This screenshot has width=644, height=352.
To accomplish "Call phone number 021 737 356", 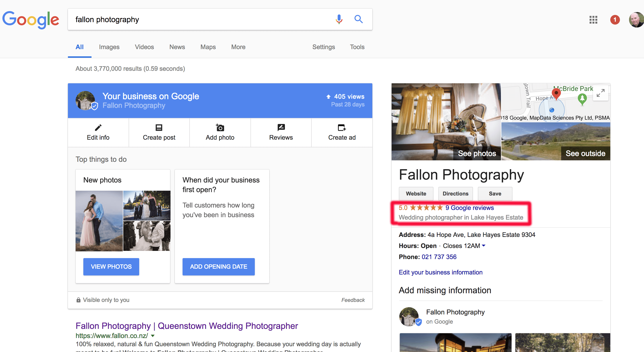I will pyautogui.click(x=439, y=257).
